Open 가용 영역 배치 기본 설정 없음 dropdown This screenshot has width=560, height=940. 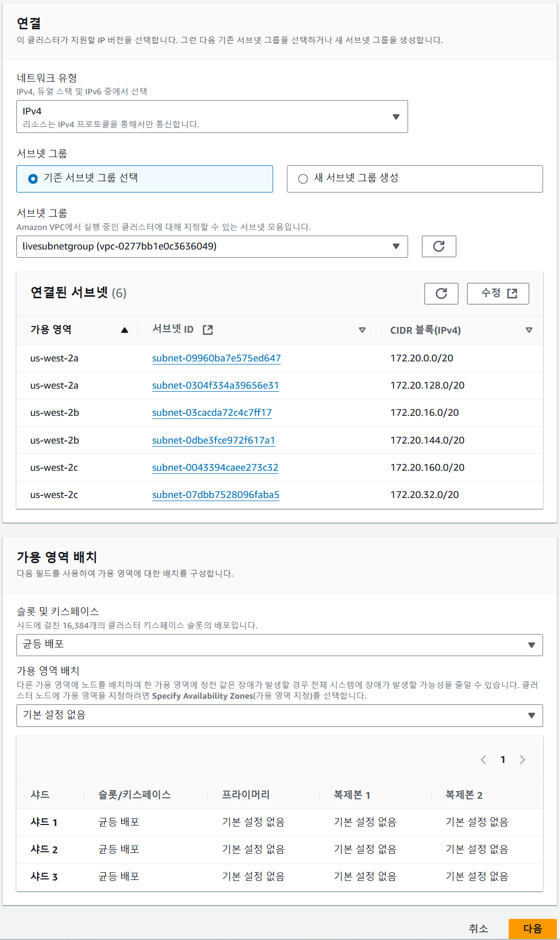click(x=279, y=715)
